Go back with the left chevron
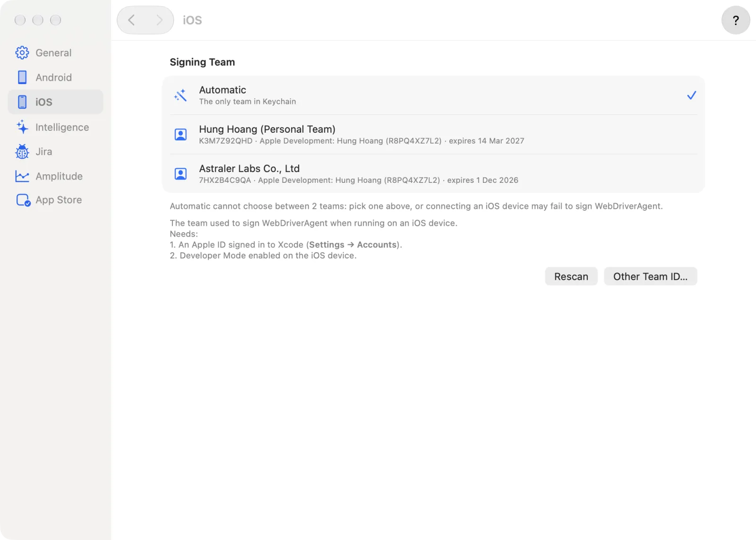Image resolution: width=756 pixels, height=540 pixels. pyautogui.click(x=131, y=20)
